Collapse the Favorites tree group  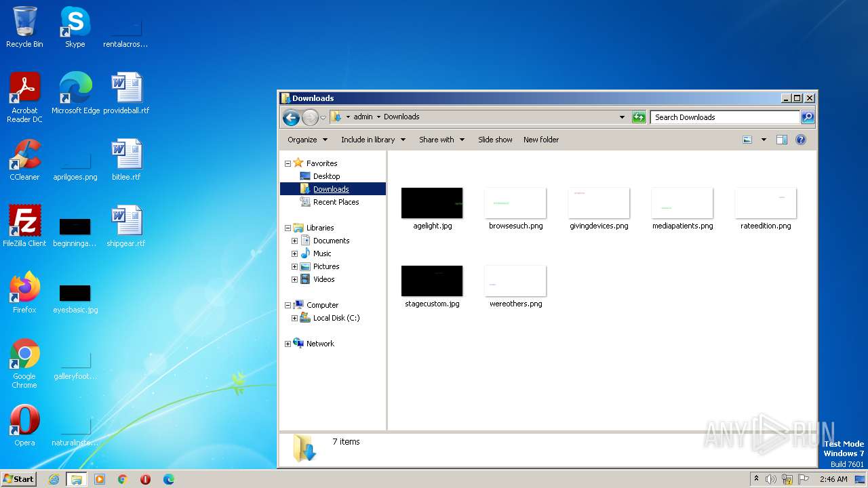coord(288,163)
